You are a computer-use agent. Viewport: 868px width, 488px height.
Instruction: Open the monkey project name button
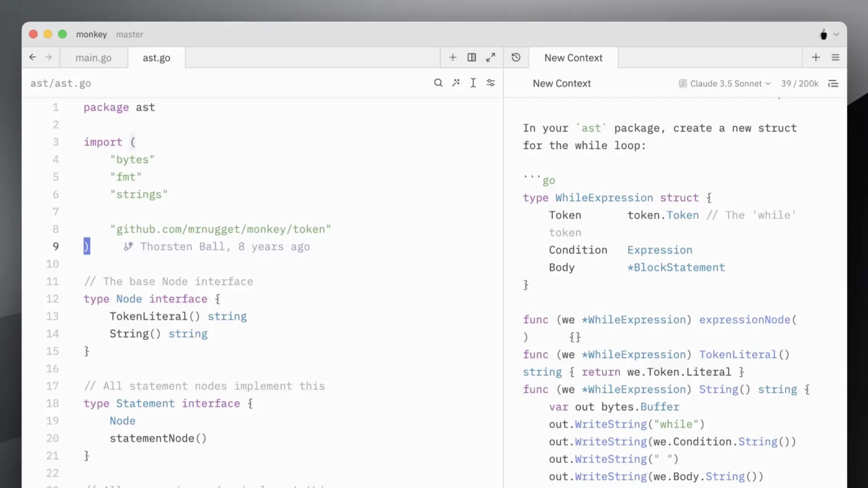92,34
